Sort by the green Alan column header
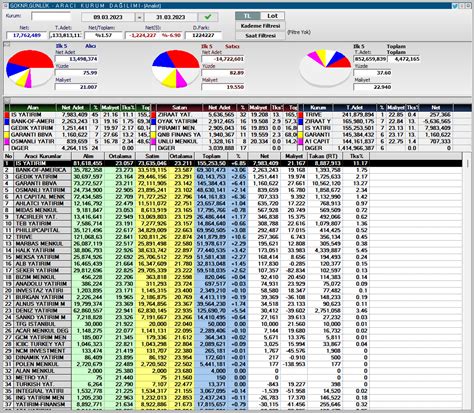474x413 pixels. click(33, 108)
